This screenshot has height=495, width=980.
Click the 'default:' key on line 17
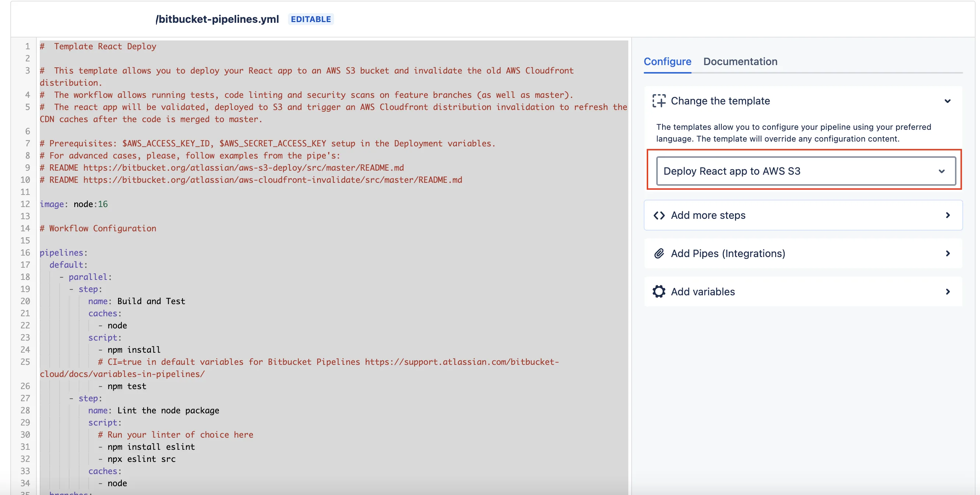[68, 265]
